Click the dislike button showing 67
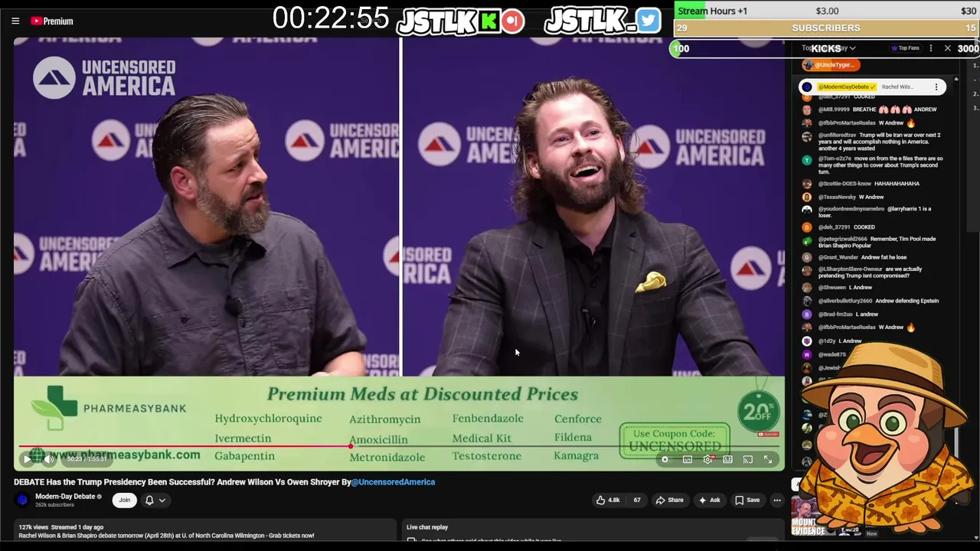This screenshot has width=980, height=551. (636, 500)
